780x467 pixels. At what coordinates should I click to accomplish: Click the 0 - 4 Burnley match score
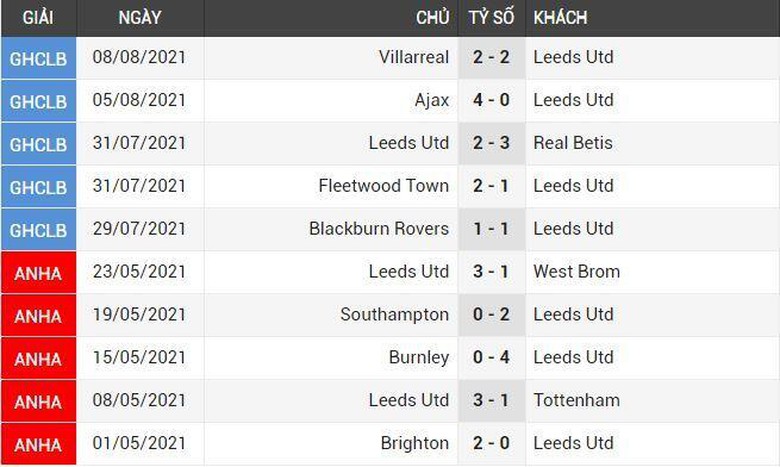pos(491,358)
